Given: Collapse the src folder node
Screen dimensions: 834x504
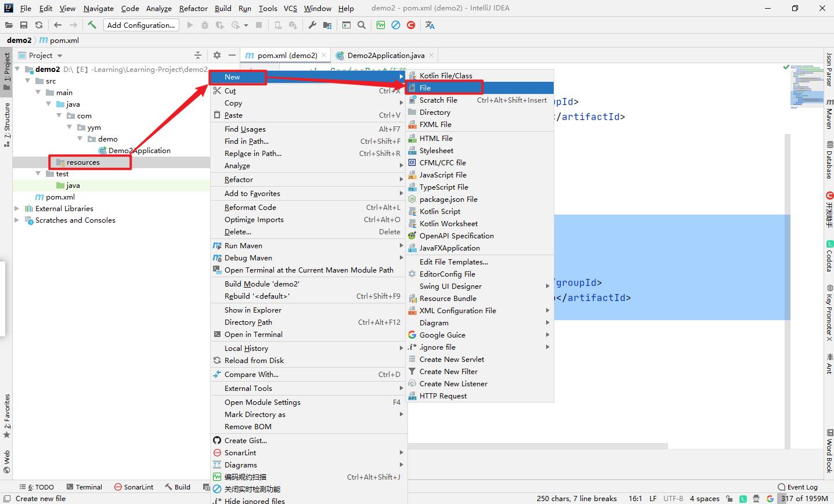Looking at the screenshot, I should pyautogui.click(x=28, y=81).
